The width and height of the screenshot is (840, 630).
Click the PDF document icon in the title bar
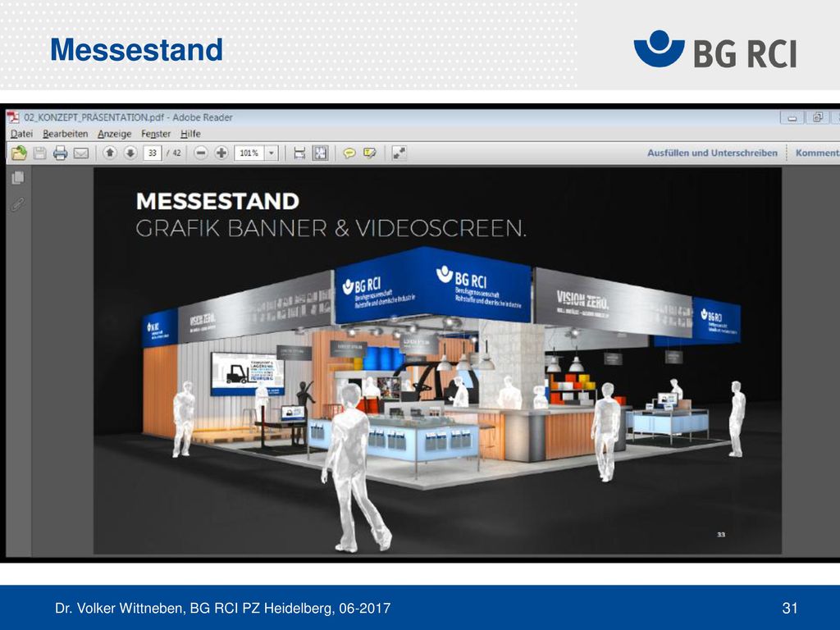pos(13,117)
